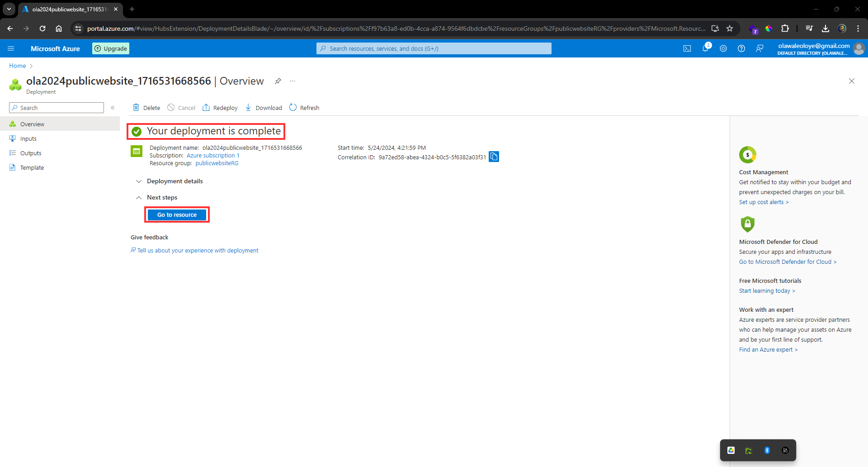868x467 pixels.
Task: Download the deployment template
Action: (x=264, y=108)
